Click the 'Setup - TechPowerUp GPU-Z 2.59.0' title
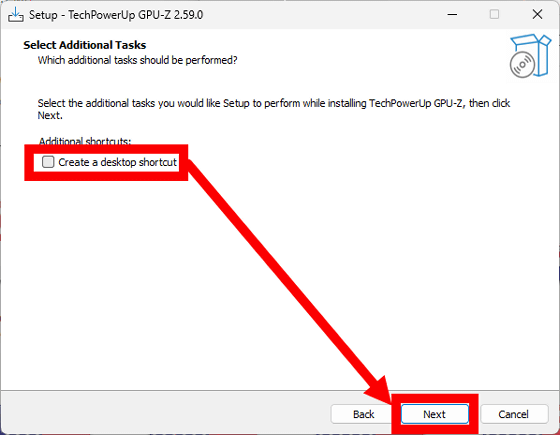560x435 pixels. click(116, 15)
